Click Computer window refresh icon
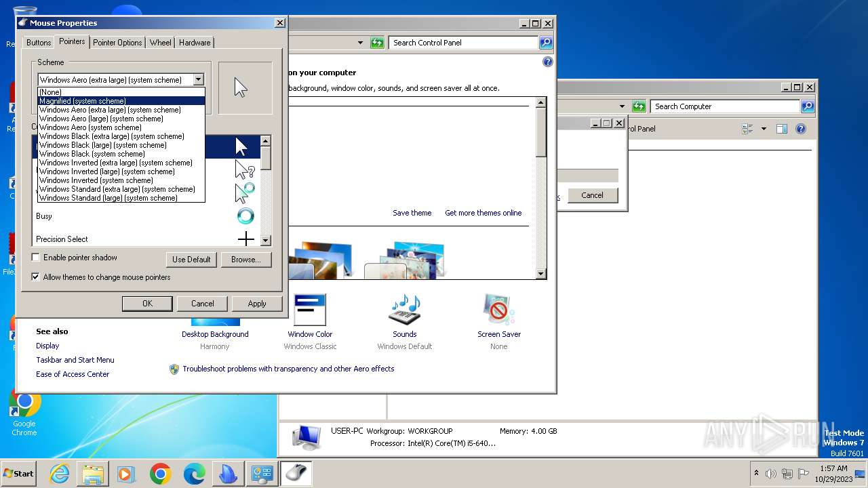Viewport: 868px width, 488px height. click(x=639, y=106)
